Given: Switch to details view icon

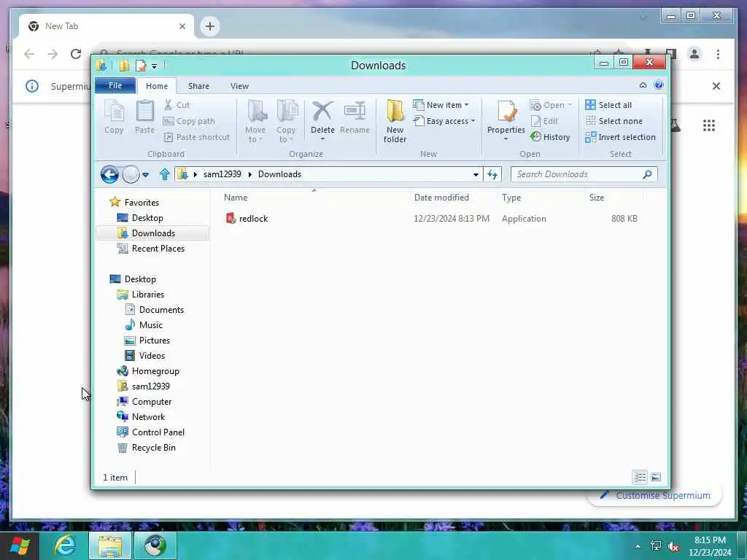Looking at the screenshot, I should click(640, 477).
